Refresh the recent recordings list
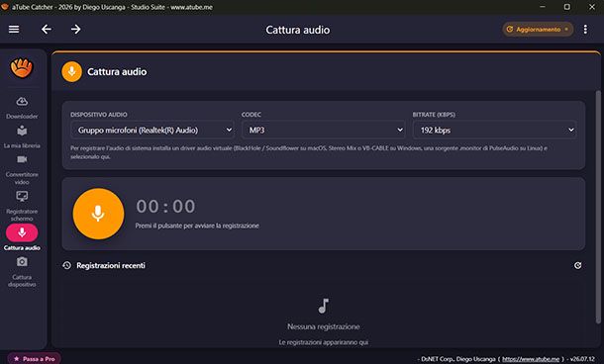The image size is (604, 364). [x=578, y=265]
